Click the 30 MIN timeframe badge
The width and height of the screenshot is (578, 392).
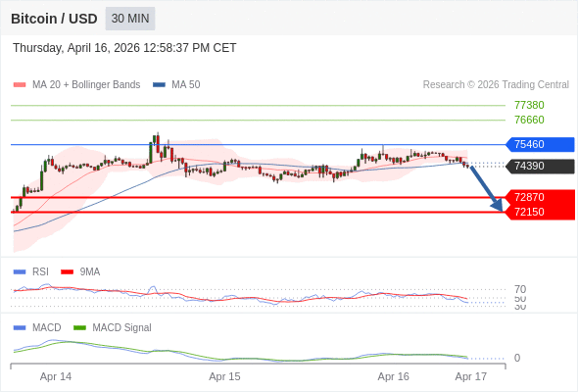pyautogui.click(x=130, y=19)
